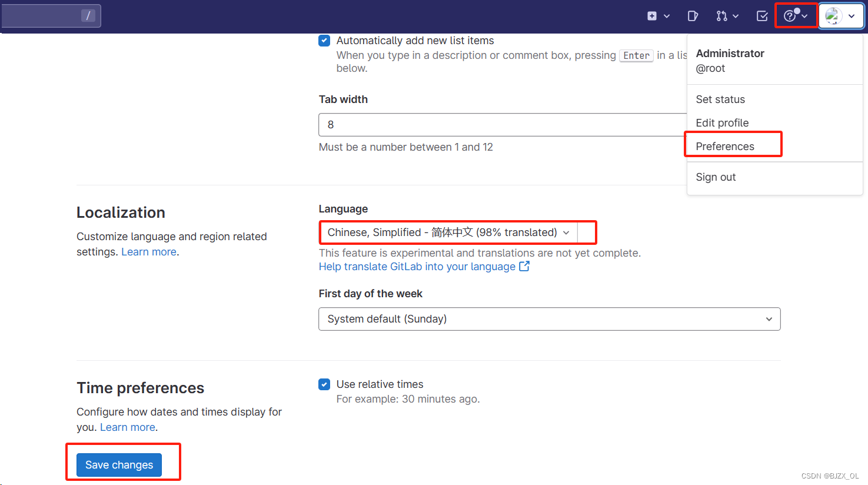Click the 'For example: 30 minutes ago.' text
The image size is (868, 485).
(x=408, y=399)
